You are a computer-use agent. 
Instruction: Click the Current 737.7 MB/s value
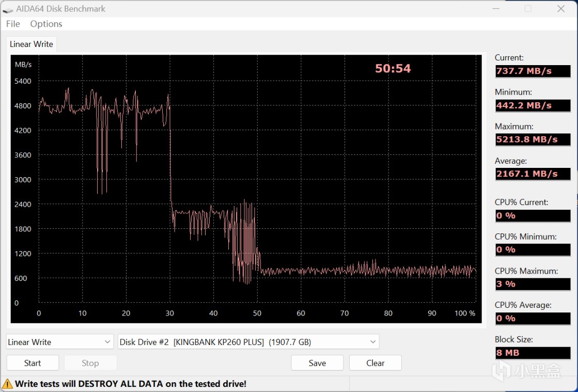tap(533, 71)
